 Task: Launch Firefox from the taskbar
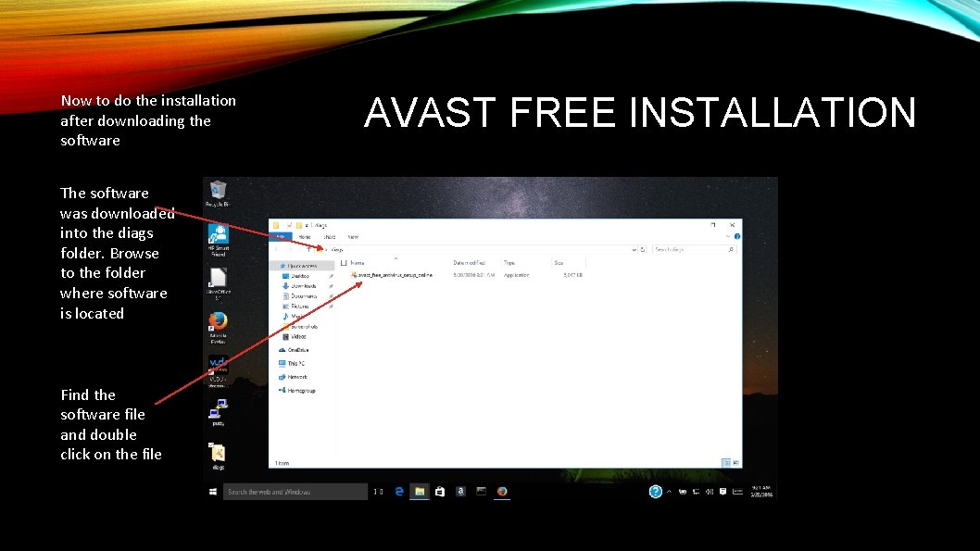(x=502, y=492)
